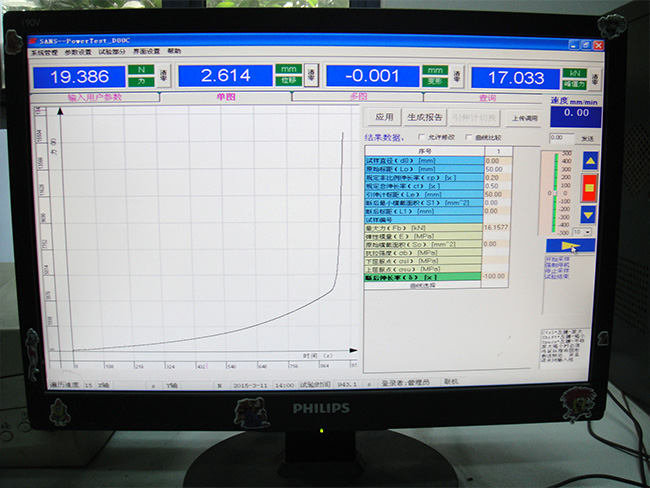Click the 清零 button beside the force display
This screenshot has height=488, width=650.
(x=163, y=76)
